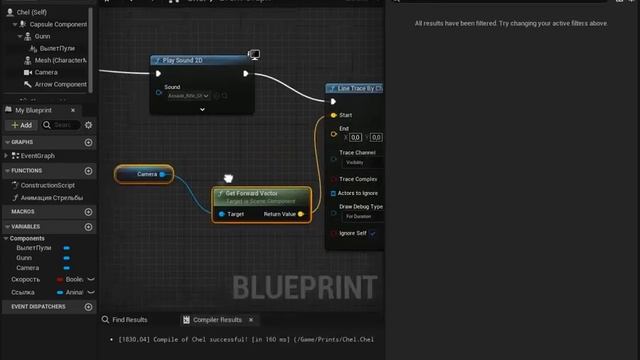Toggle the Trace Complex pin checkbox
Viewport: 640px width, 360px height.
point(333,179)
